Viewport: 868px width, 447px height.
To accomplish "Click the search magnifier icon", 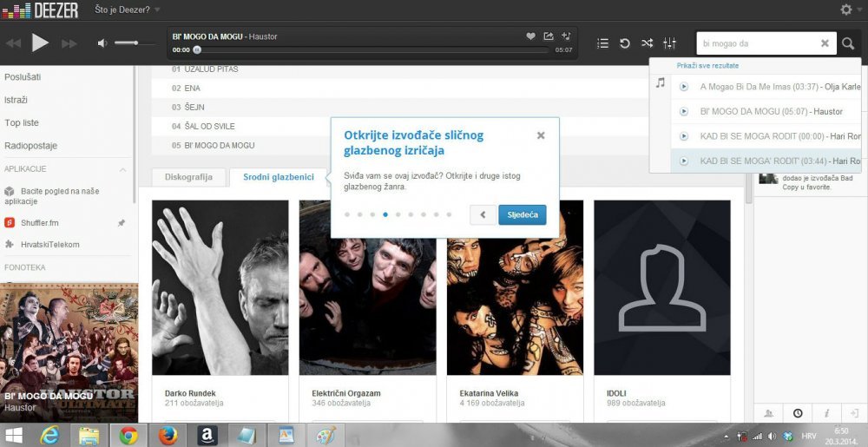I will (848, 43).
